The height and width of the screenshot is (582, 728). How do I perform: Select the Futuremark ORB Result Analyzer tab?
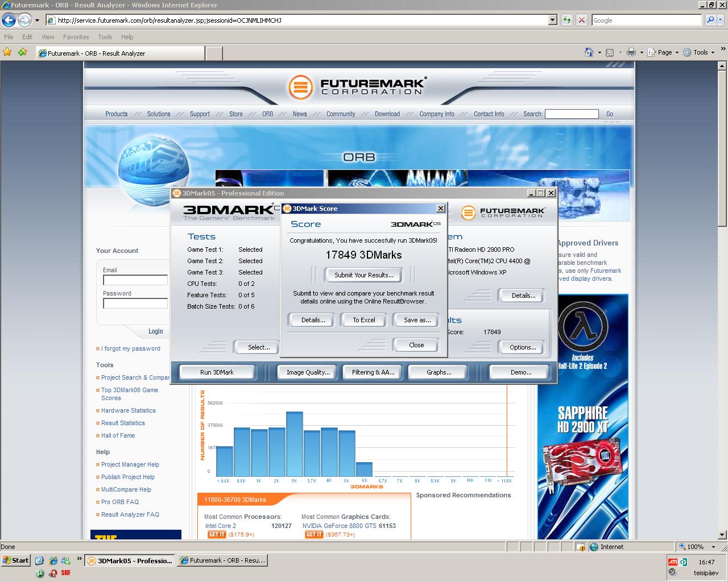[x=119, y=53]
